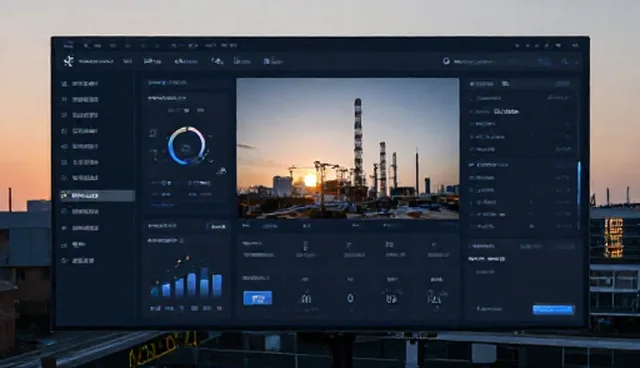Image resolution: width=640 pixels, height=368 pixels.
Task: Click the small icon below the donut chart's right side
Action: [222, 171]
